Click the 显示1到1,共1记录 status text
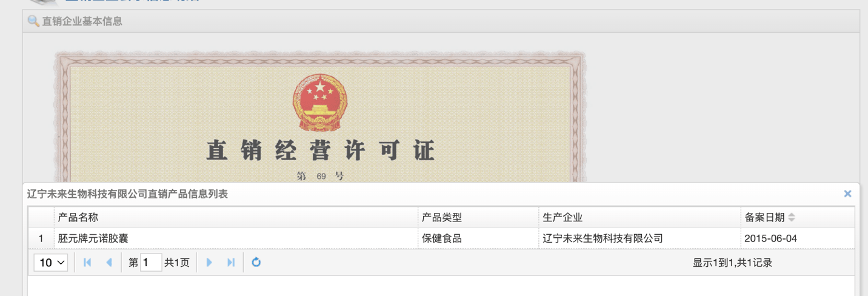The width and height of the screenshot is (868, 296). pyautogui.click(x=732, y=263)
